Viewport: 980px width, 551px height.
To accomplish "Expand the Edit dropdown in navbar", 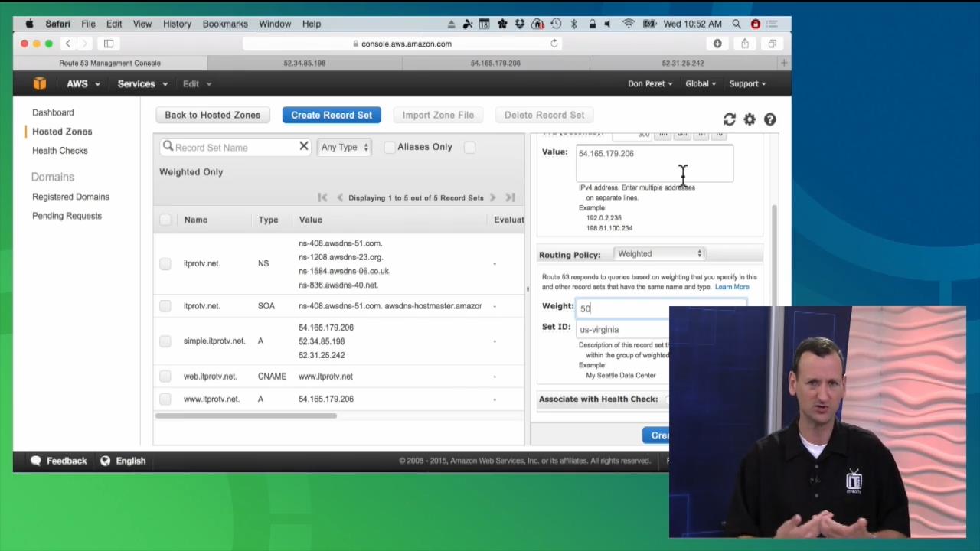I will tap(197, 83).
